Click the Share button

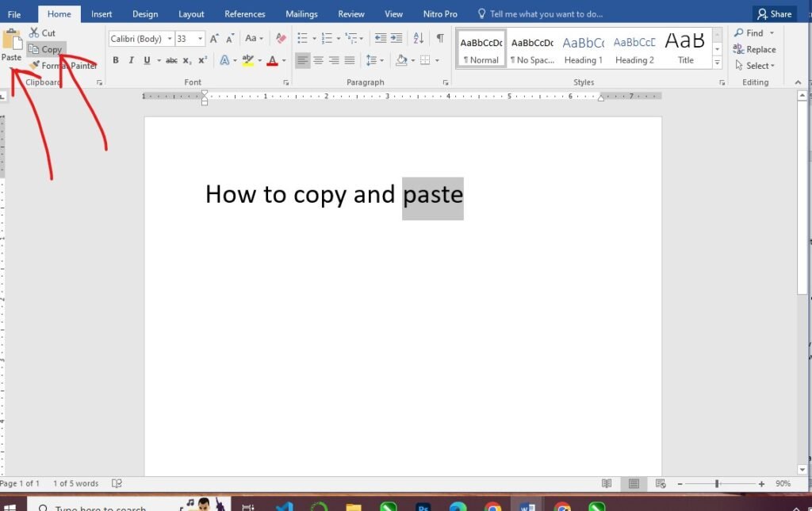[774, 14]
